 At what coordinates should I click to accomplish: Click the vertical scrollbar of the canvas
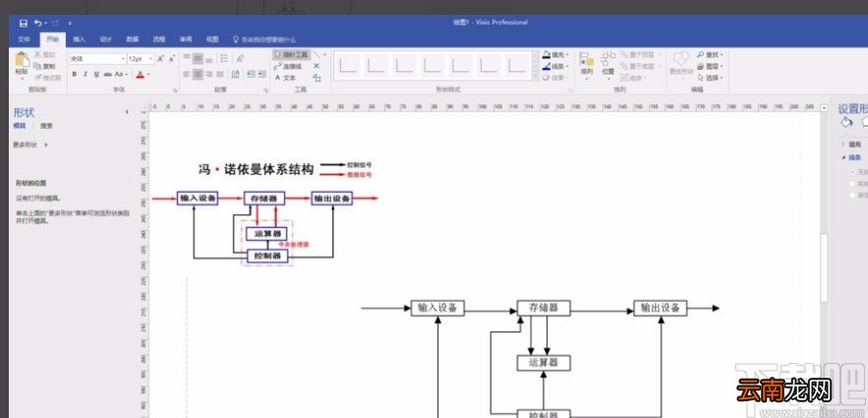click(x=825, y=267)
